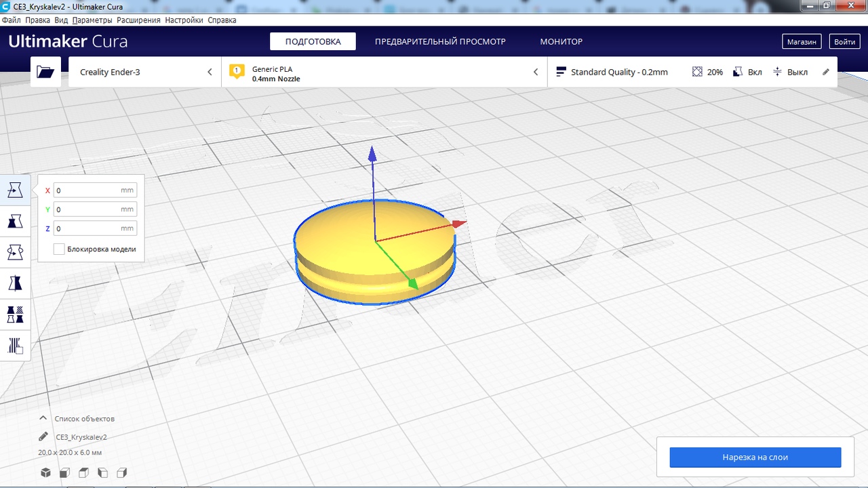This screenshot has height=488, width=868.
Task: Select the Move tool icon
Action: (x=15, y=190)
